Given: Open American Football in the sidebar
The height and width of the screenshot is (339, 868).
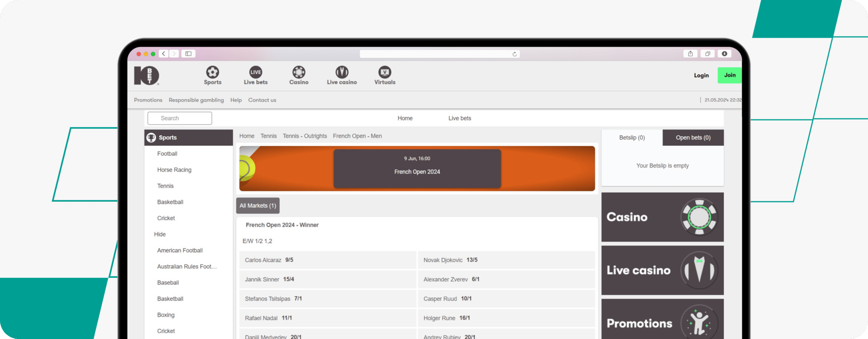Looking at the screenshot, I should click(x=180, y=251).
